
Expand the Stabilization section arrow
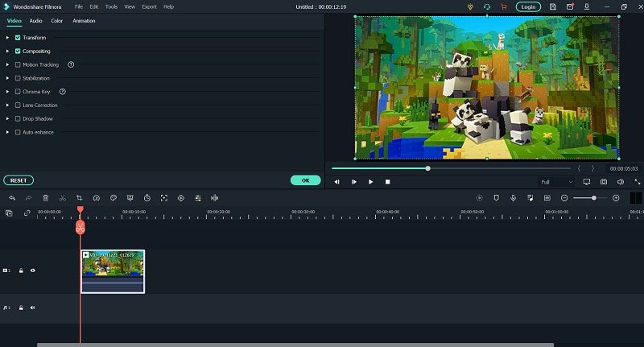(x=7, y=78)
